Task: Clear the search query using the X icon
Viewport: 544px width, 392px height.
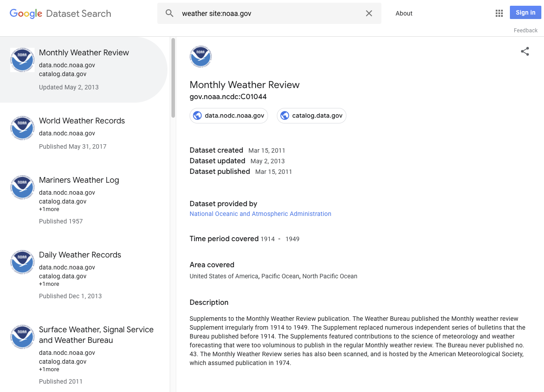Action: coord(369,13)
